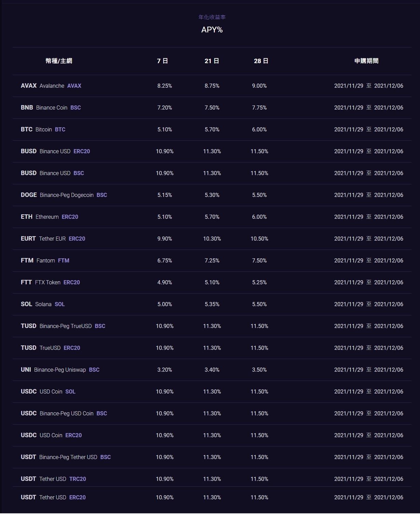The width and height of the screenshot is (420, 514).
Task: Click the 21 日 column header
Action: [x=212, y=61]
